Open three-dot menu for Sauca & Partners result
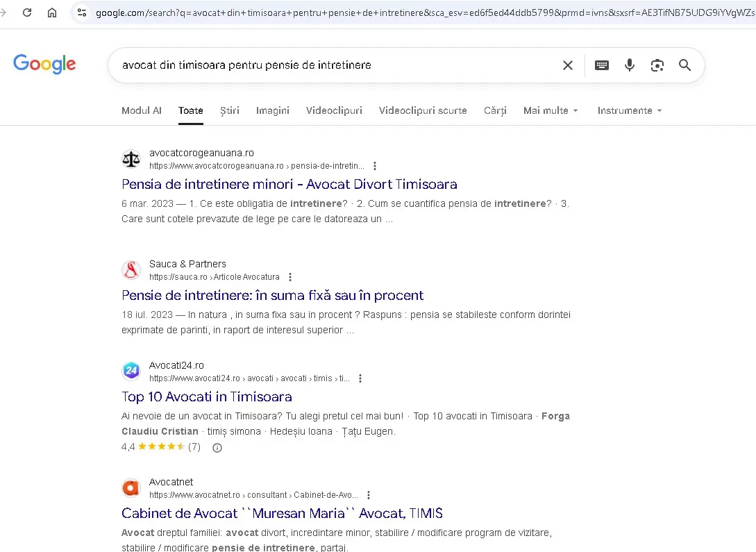 click(290, 277)
